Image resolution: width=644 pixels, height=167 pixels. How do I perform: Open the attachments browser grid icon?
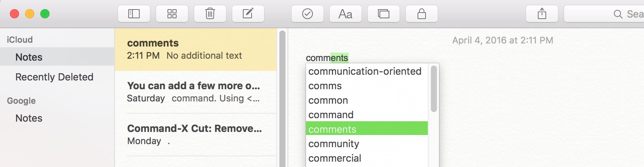click(172, 14)
